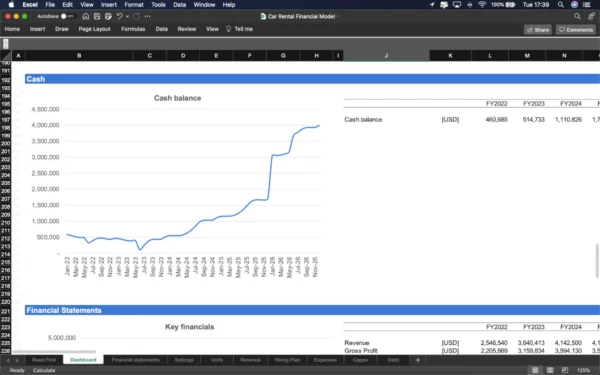
Task: Click the AirPlay display icon
Action: tap(457, 5)
